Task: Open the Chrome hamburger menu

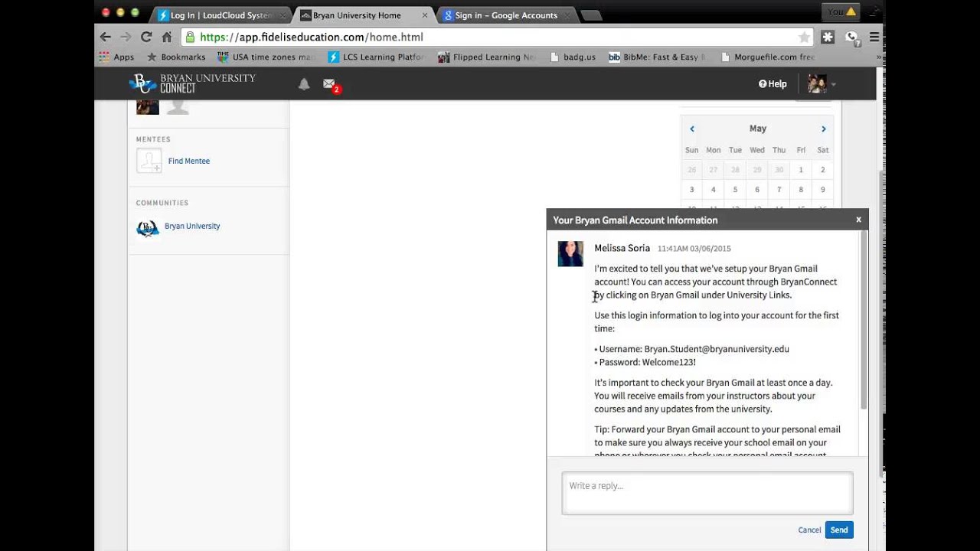Action: [874, 37]
